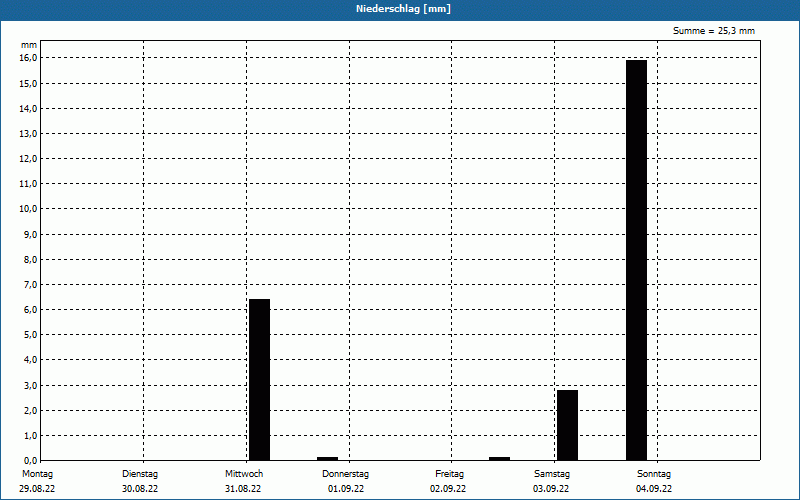This screenshot has width=800, height=500.
Task: Click the 6,0 y-axis value
Action: tap(30, 310)
